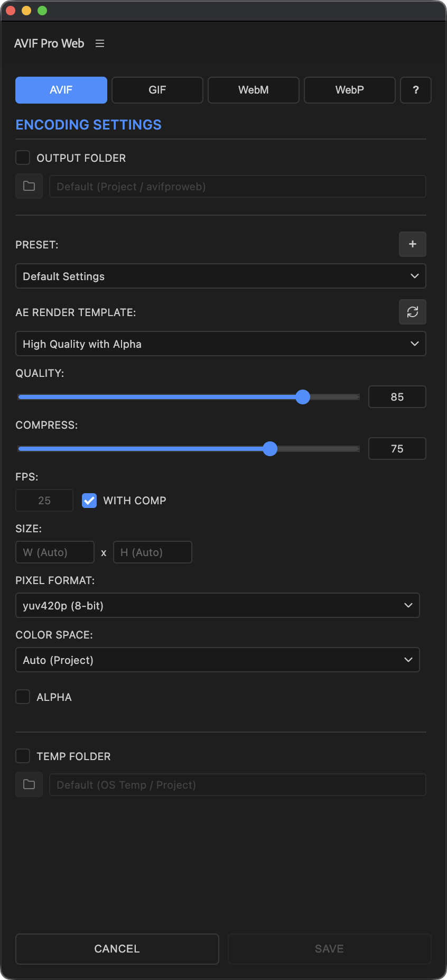The height and width of the screenshot is (980, 447).
Task: Click the CANCEL button
Action: 117,949
